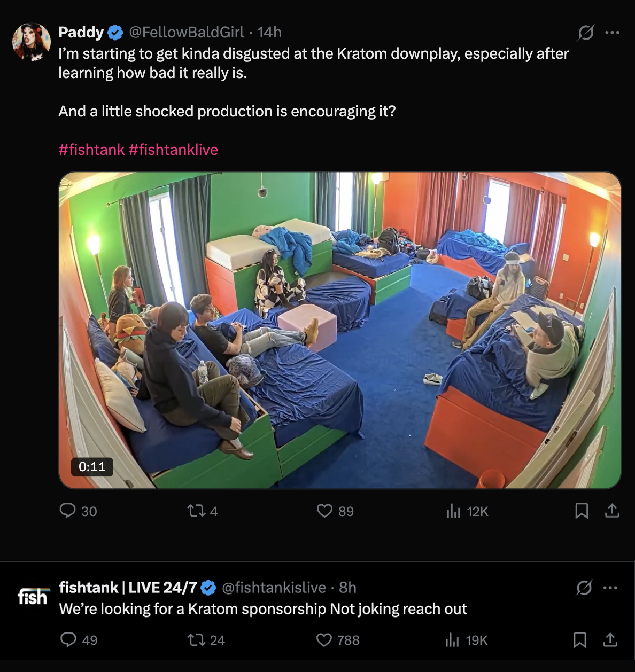Play the bedroom video thumbnail
The image size is (635, 672).
click(340, 330)
